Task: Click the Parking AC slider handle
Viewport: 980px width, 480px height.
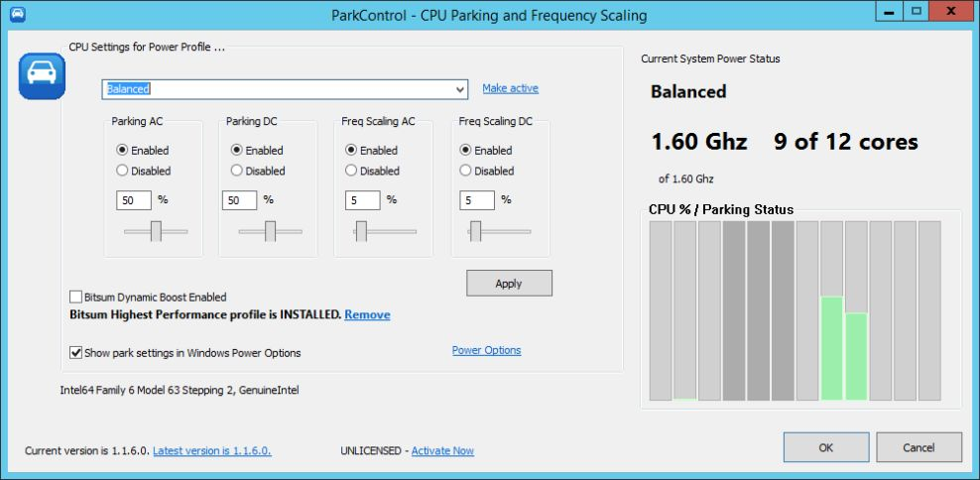Action: (x=156, y=231)
